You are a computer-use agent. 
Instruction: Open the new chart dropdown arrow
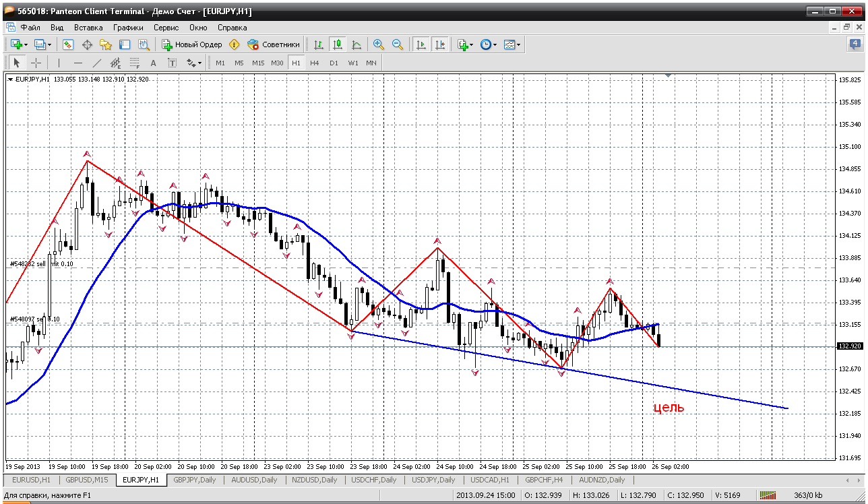point(26,44)
